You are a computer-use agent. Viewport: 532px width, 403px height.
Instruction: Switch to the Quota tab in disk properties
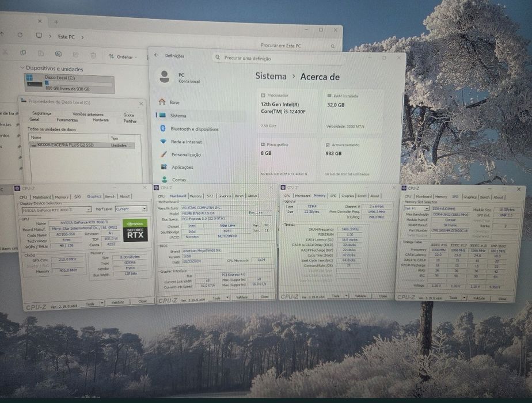click(x=128, y=115)
